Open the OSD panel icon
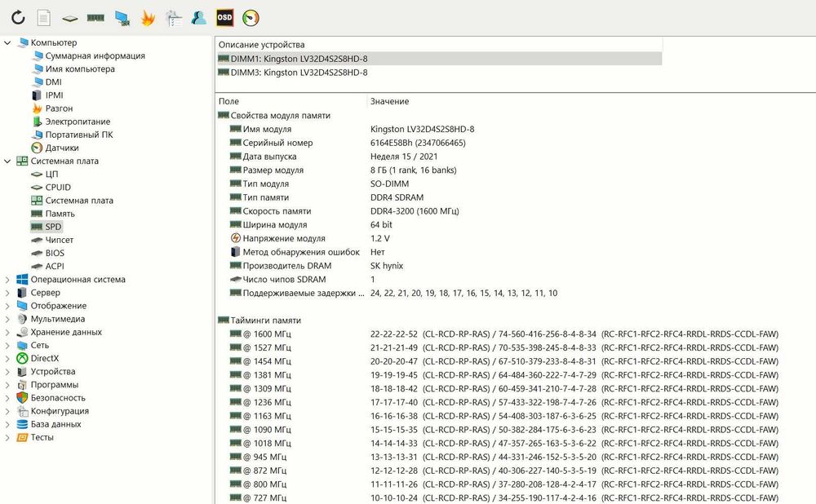 tap(225, 18)
